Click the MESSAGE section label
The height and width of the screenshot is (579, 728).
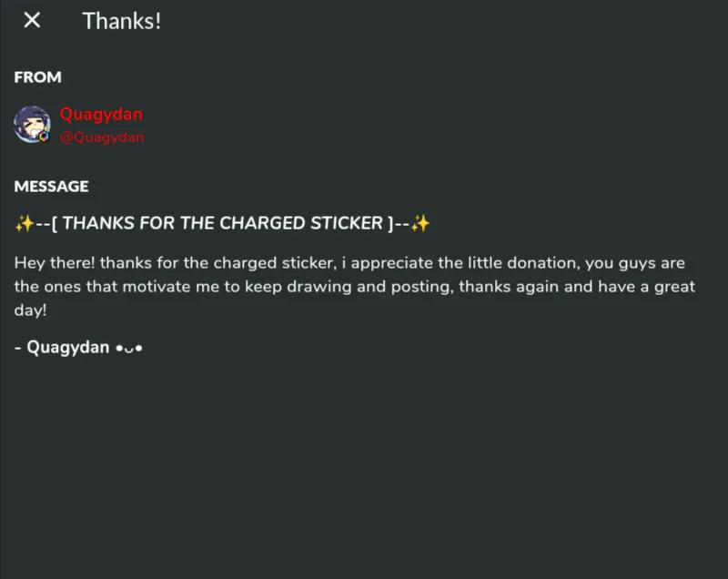click(x=51, y=187)
